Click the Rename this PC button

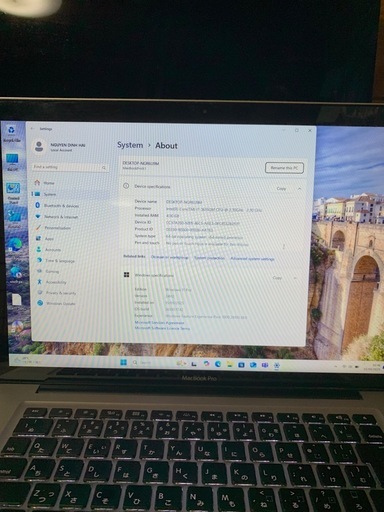[284, 168]
